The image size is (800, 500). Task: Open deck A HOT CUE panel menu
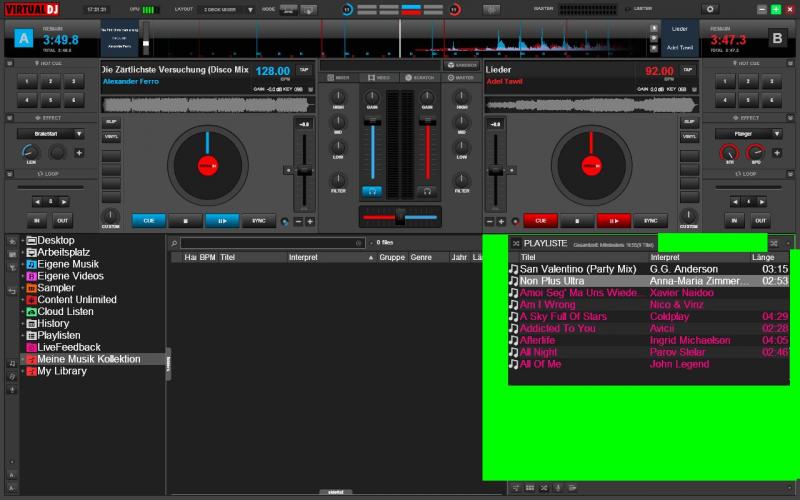click(9, 63)
